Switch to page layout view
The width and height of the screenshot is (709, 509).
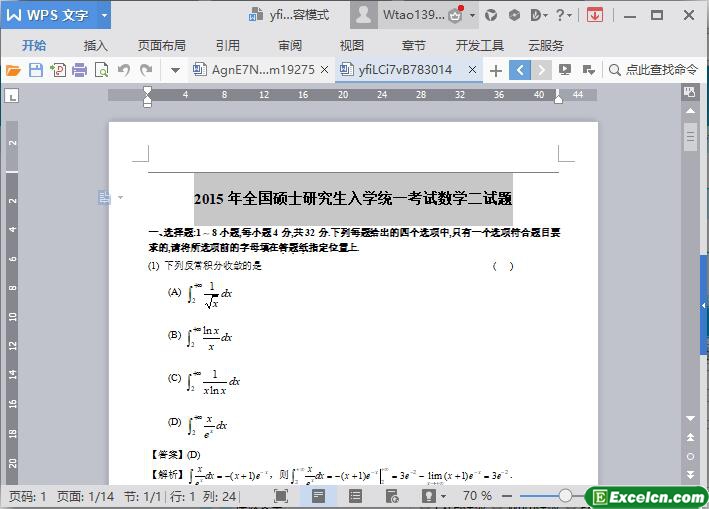[x=318, y=496]
